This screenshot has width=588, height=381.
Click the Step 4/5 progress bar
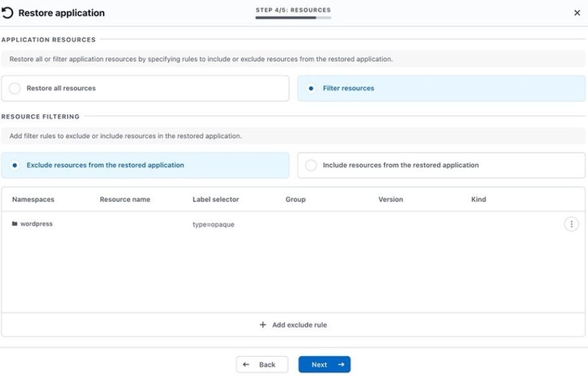click(293, 18)
